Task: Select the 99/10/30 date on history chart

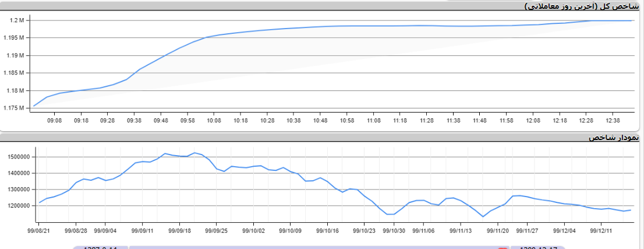Action: tap(394, 230)
